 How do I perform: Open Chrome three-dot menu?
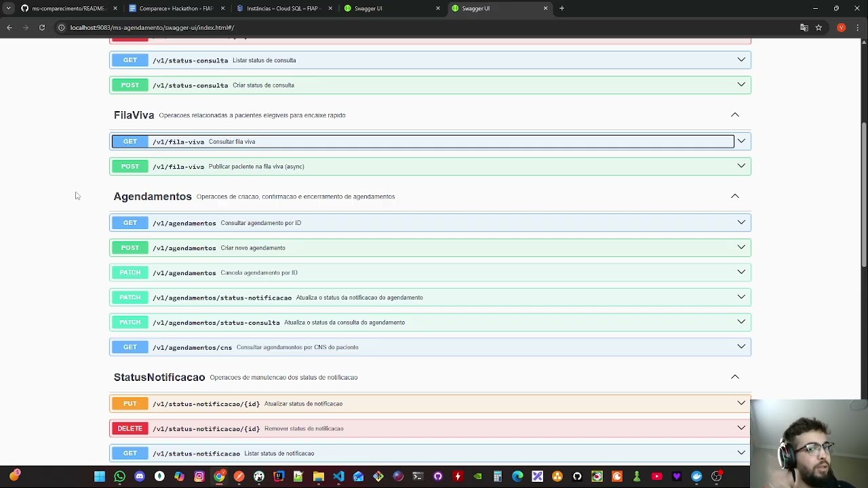pyautogui.click(x=857, y=27)
